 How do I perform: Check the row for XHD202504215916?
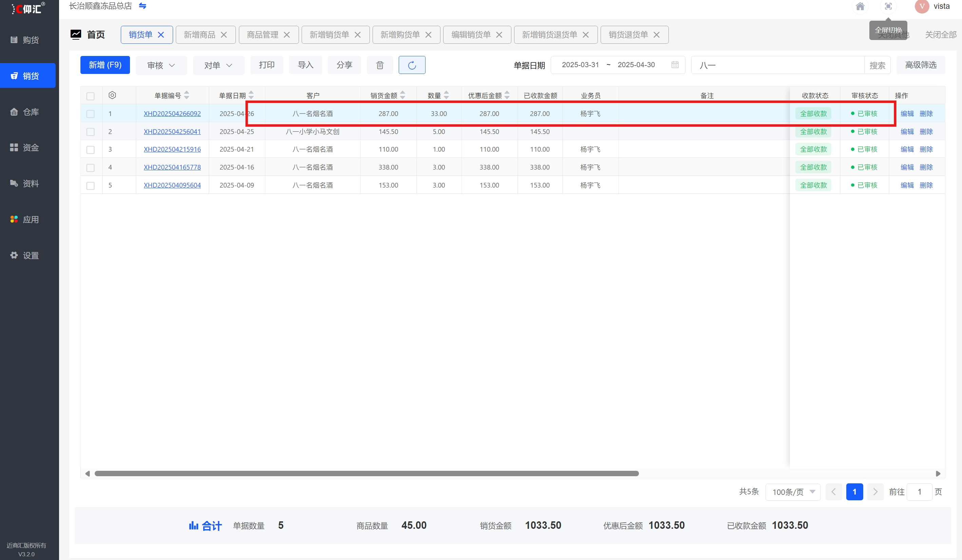coord(91,150)
